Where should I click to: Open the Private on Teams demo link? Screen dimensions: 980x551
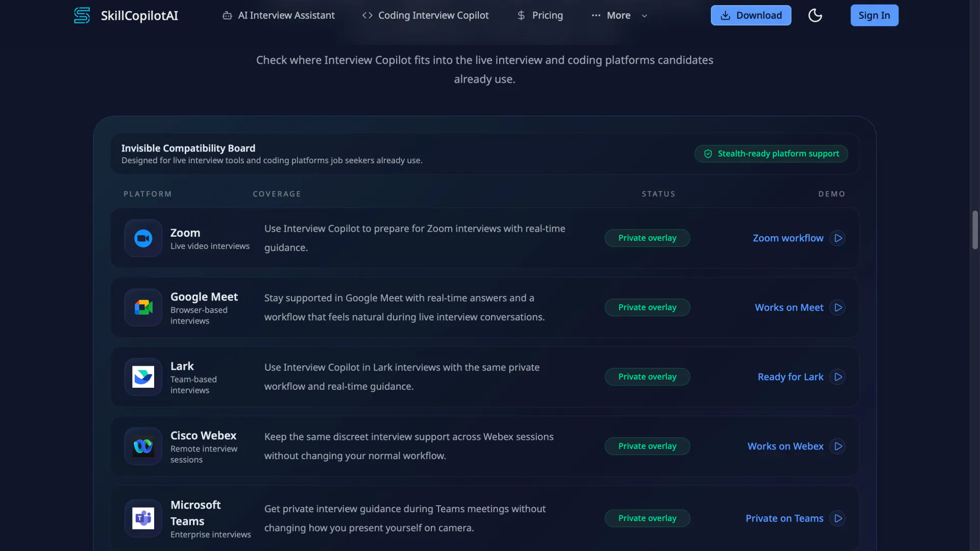(x=784, y=518)
